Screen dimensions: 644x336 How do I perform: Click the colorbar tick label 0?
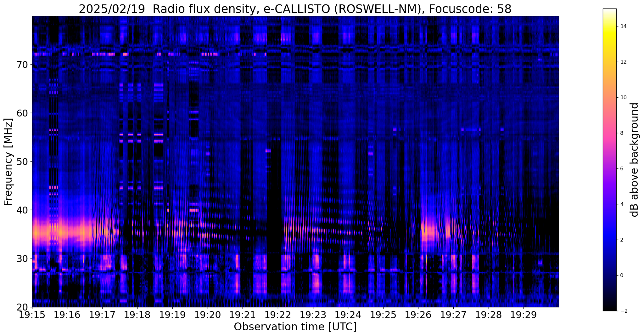tap(622, 276)
